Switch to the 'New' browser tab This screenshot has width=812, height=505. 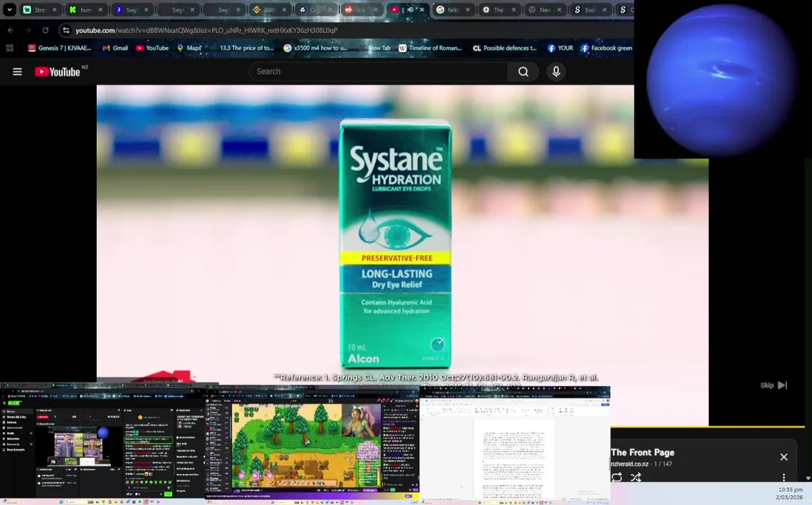(x=545, y=10)
